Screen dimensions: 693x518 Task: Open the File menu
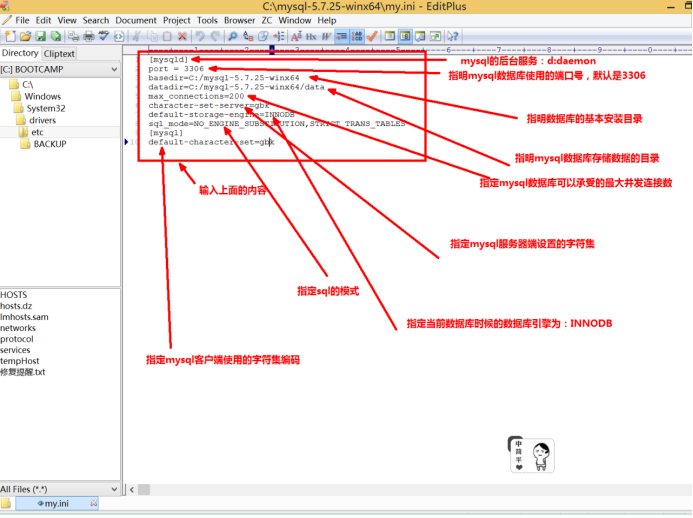(x=22, y=20)
